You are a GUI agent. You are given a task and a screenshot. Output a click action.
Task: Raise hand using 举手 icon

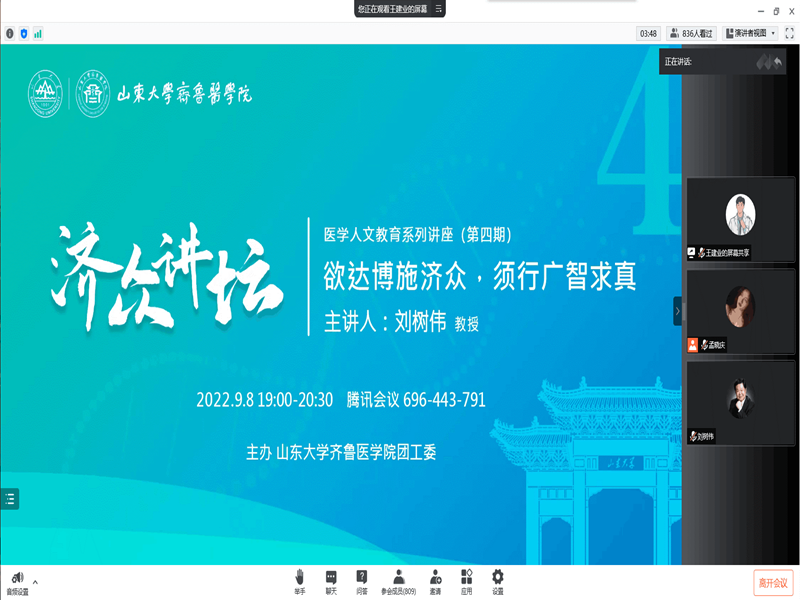(x=300, y=581)
